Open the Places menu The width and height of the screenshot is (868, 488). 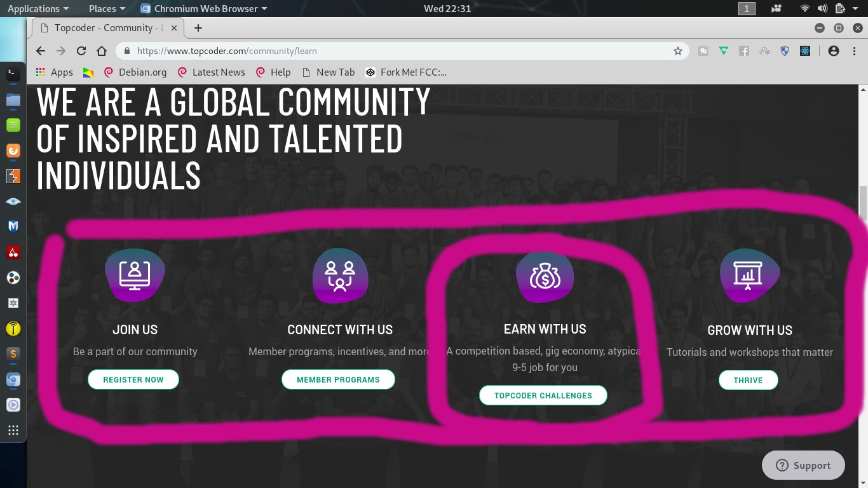[107, 9]
